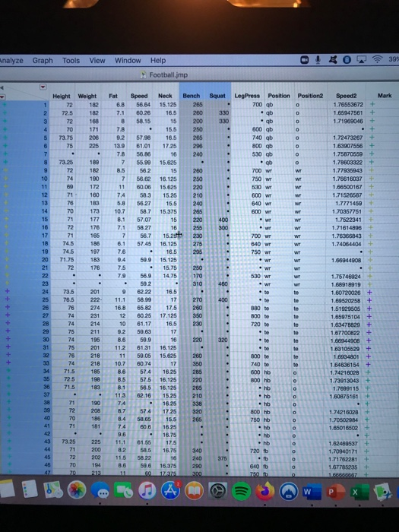This screenshot has width=399, height=532.
Task: Select the LegPress column header
Action: pos(247,96)
